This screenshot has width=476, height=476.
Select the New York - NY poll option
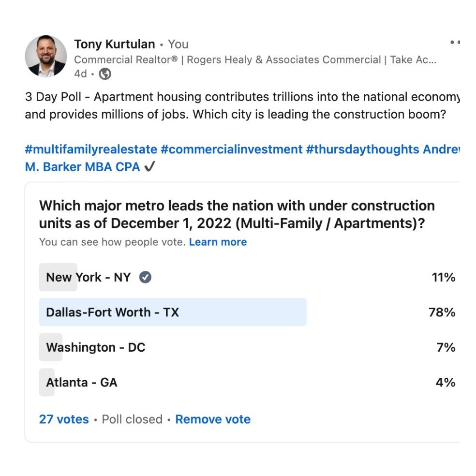pos(88,277)
